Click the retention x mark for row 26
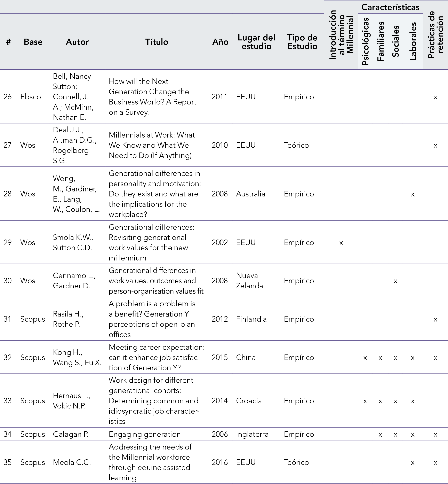Screen dimensions: 448x484 pyautogui.click(x=435, y=97)
